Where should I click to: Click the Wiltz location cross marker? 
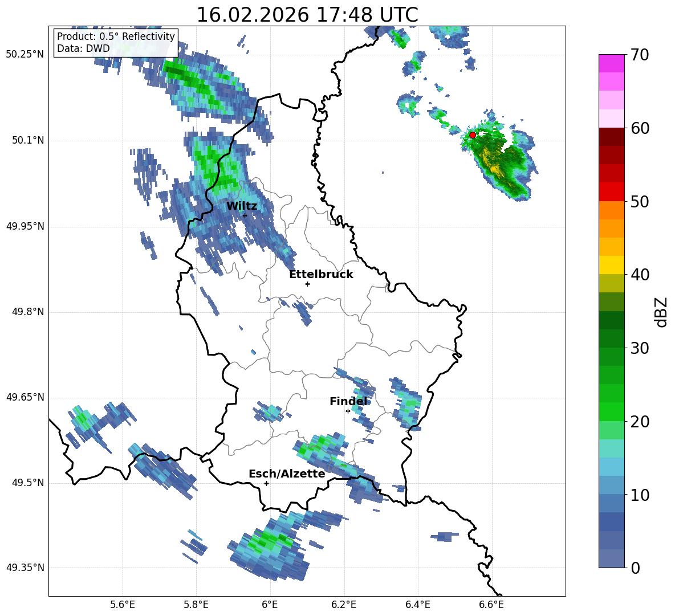coord(245,215)
